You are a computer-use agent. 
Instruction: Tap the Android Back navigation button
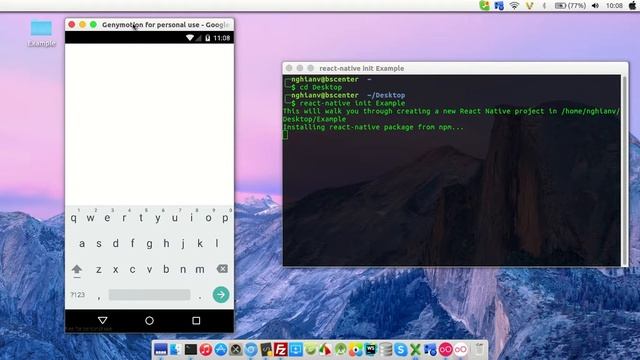click(102, 320)
